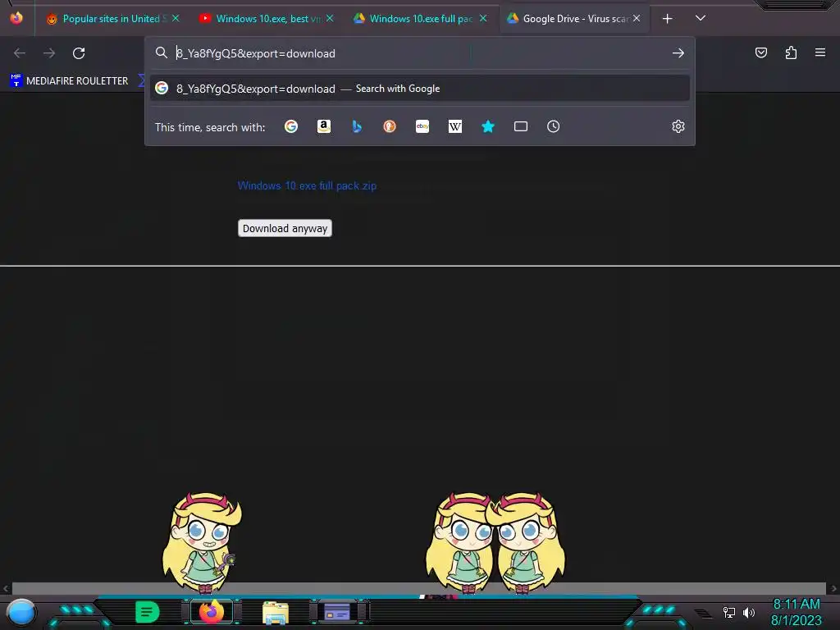Click the scrollbar left arrow
Viewport: 840px width, 630px height.
pyautogui.click(x=6, y=588)
